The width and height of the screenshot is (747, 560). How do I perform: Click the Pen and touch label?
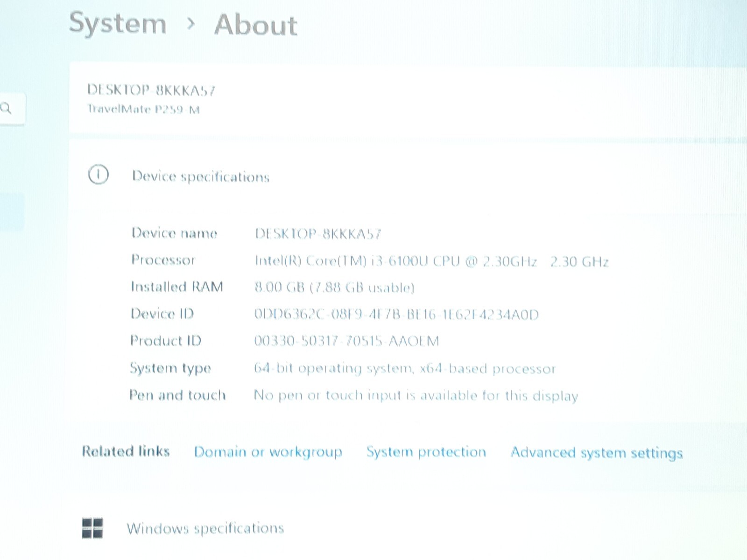click(177, 395)
